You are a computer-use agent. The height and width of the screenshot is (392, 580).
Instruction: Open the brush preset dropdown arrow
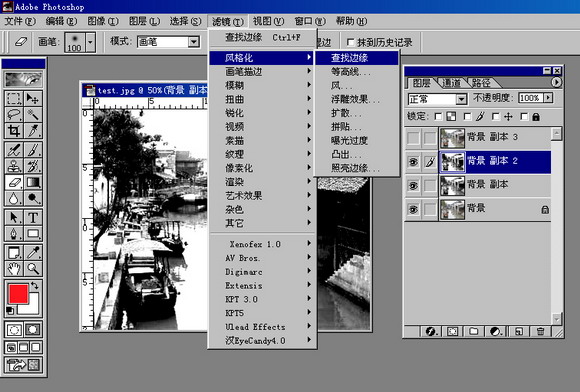click(x=91, y=42)
